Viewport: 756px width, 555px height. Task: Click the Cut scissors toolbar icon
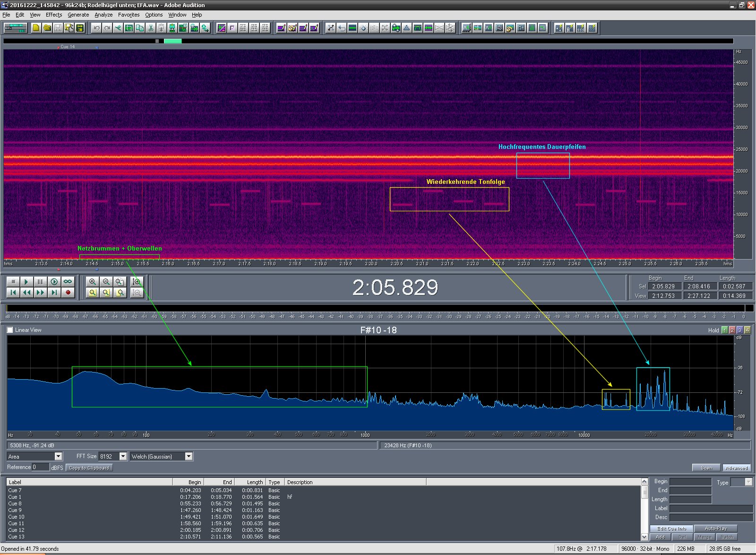point(151,28)
